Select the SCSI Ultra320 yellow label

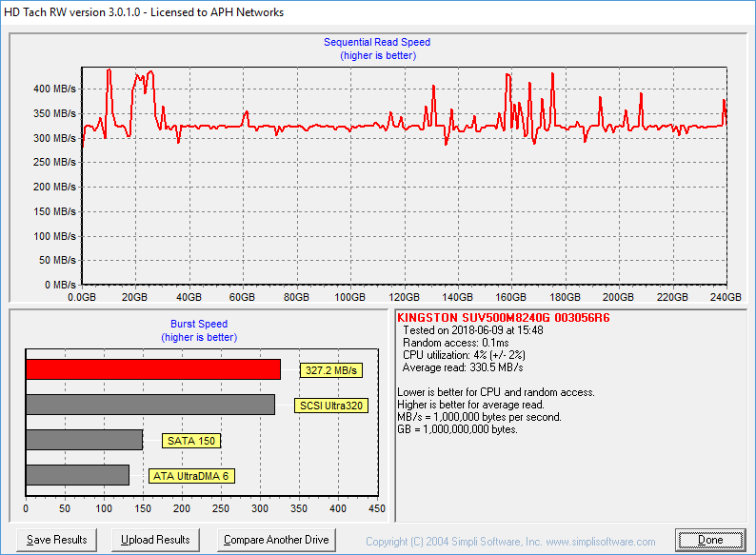point(331,406)
